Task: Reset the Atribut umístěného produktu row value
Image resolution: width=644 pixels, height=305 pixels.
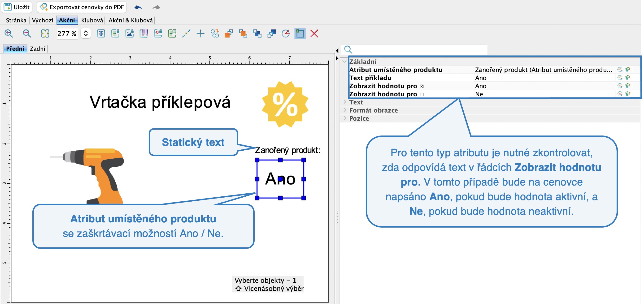Action: pyautogui.click(x=620, y=69)
